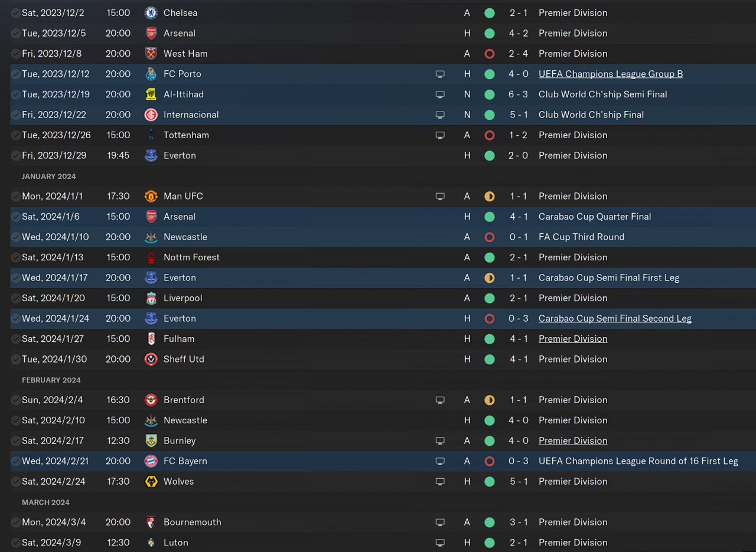Viewport: 756px width, 552px height.
Task: Toggle the checkmark beside the Sat 2024/3/9 fixture
Action: [15, 543]
